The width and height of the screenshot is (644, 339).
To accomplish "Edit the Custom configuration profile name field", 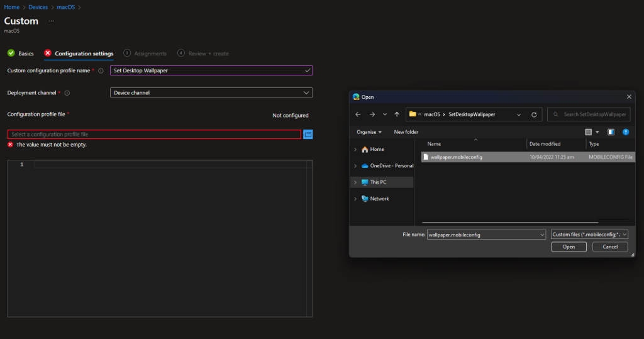I will click(x=211, y=70).
